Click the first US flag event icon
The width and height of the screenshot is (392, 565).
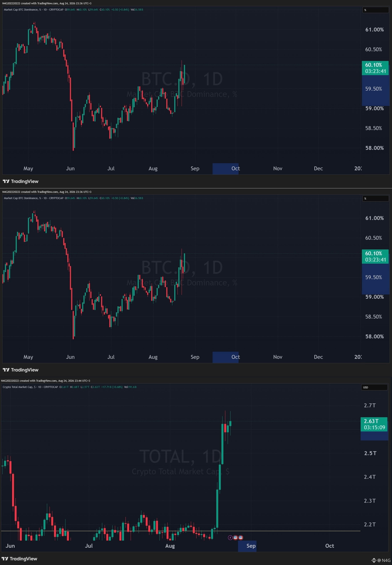click(x=235, y=538)
